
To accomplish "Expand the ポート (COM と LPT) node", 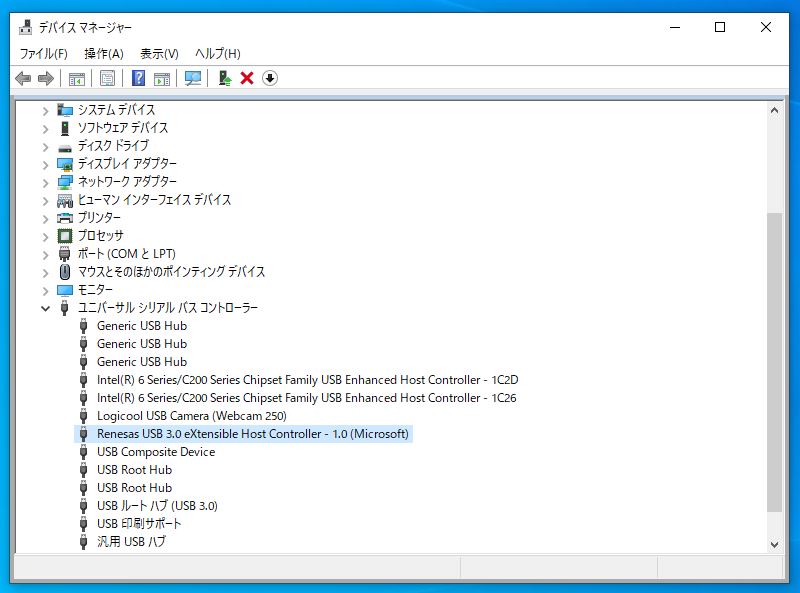I will [45, 255].
